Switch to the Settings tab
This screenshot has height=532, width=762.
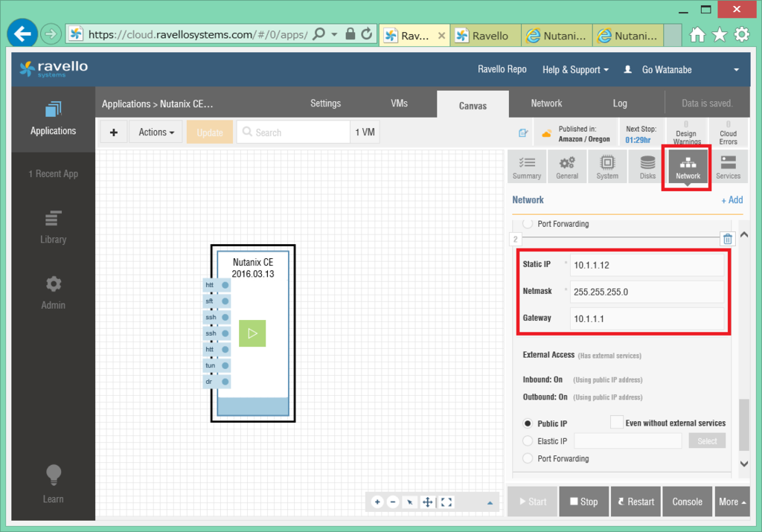[326, 103]
